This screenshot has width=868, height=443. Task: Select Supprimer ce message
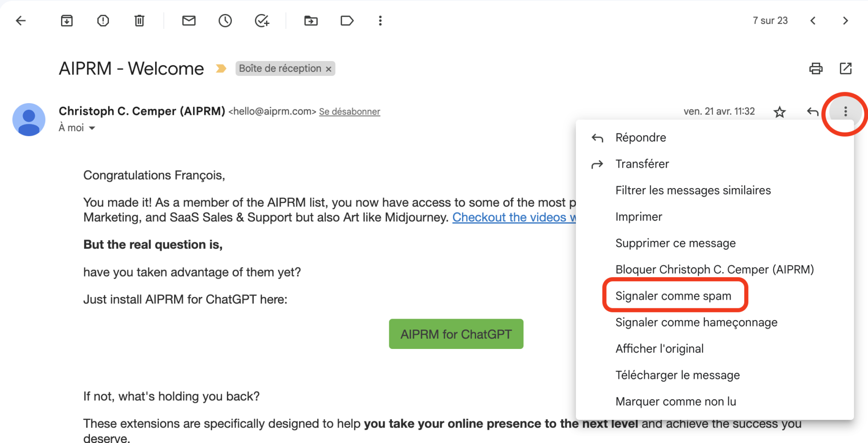point(715,243)
